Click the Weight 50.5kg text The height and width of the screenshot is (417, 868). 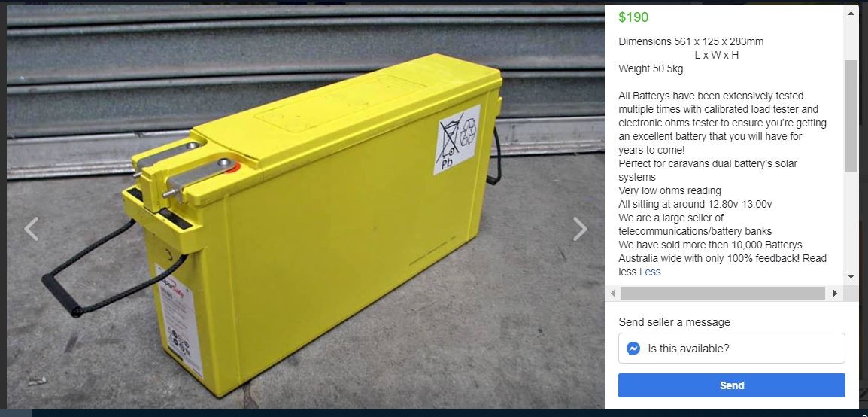(x=651, y=68)
